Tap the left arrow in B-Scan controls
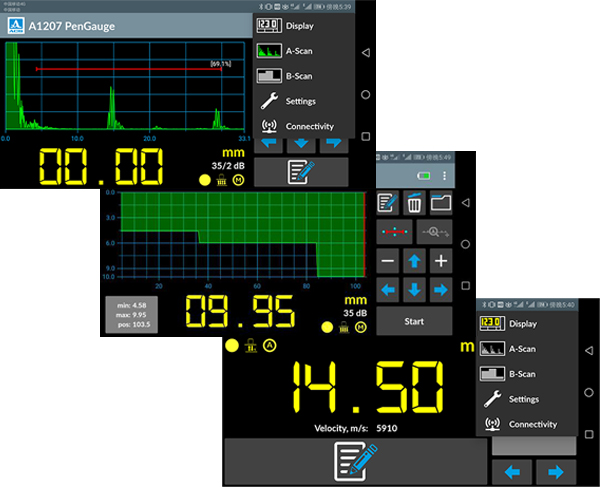Screen dimensions: 600x487 (388, 290)
